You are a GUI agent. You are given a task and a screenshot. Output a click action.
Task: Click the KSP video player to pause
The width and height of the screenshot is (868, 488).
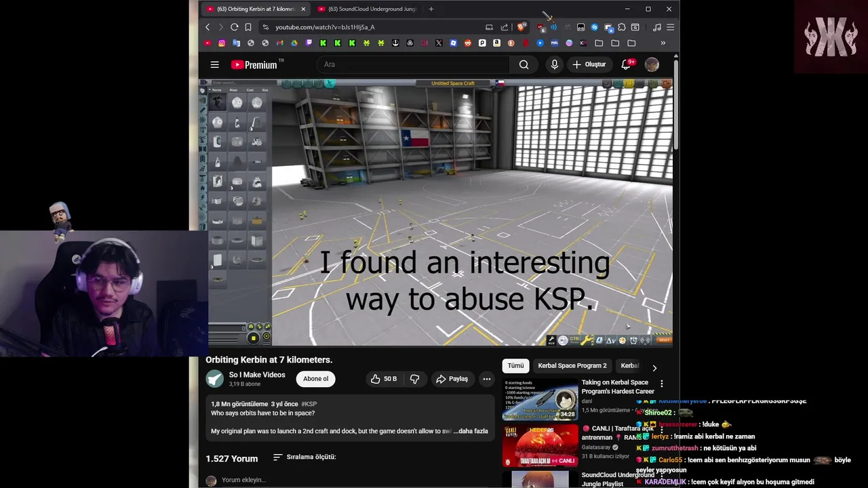[439, 212]
